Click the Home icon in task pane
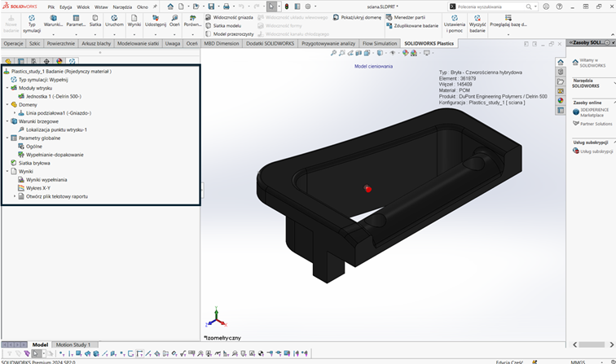Image resolution: width=616 pixels, height=364 pixels. 561,62
